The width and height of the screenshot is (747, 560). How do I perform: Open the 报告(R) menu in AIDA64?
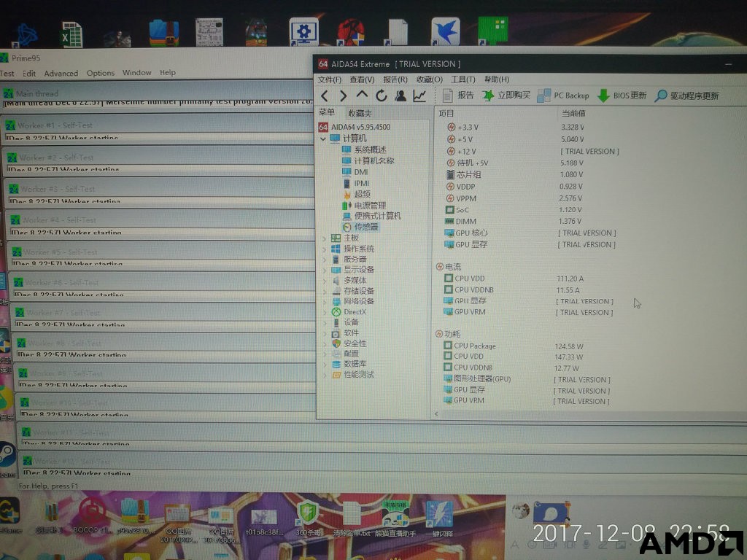point(395,79)
